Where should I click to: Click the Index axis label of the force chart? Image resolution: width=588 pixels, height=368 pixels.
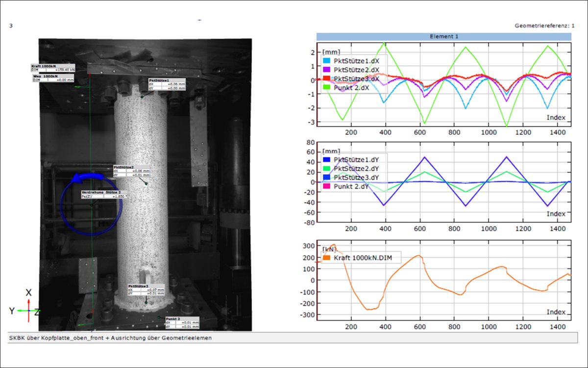(556, 312)
